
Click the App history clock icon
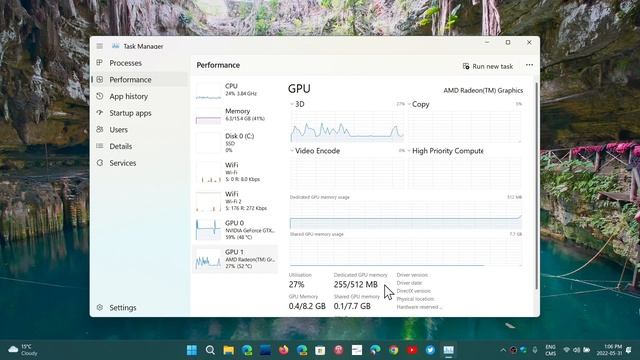click(x=100, y=96)
